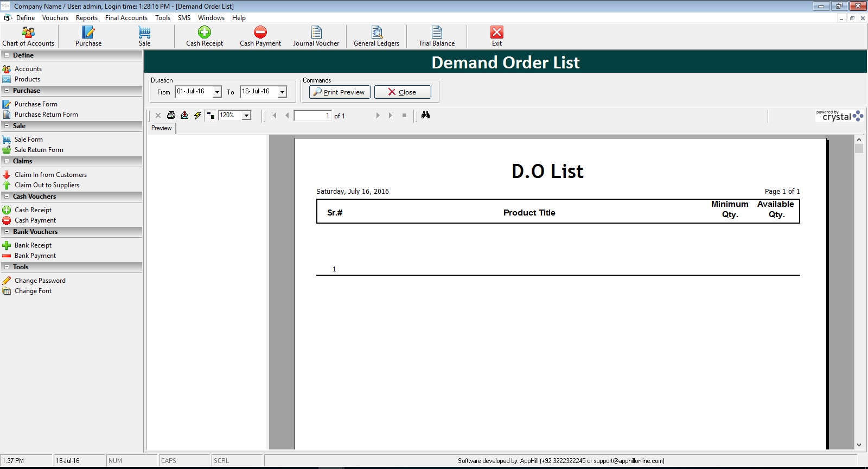Image resolution: width=868 pixels, height=469 pixels.
Task: Click the page number input field
Action: pos(312,116)
